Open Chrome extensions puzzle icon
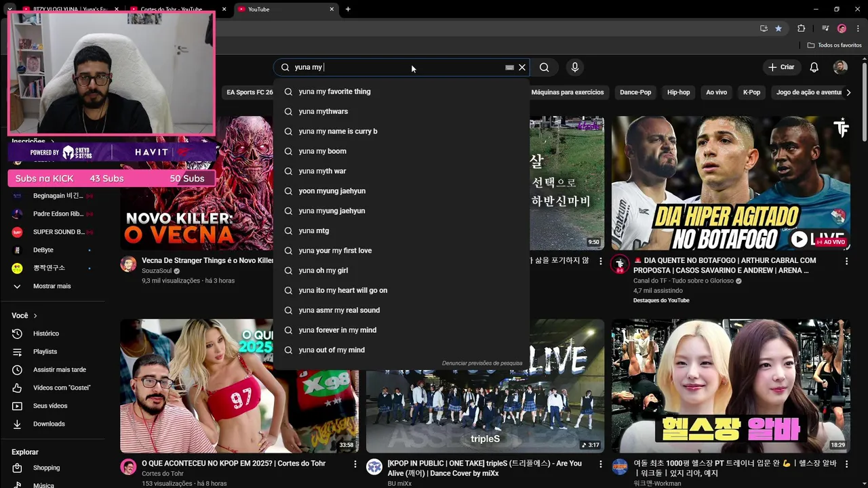This screenshot has width=868, height=488. pyautogui.click(x=801, y=28)
